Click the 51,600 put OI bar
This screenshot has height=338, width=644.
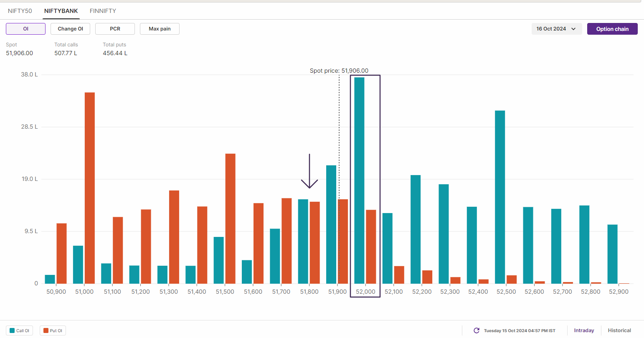coord(259,244)
